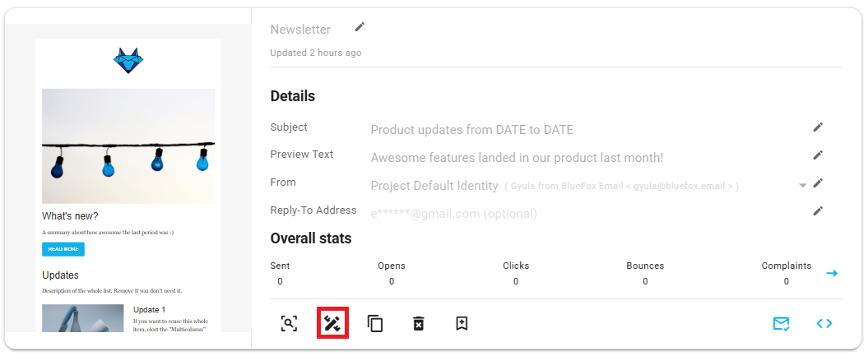This screenshot has width=868, height=356.
Task: Open the code view angle-brackets icon
Action: (x=824, y=323)
